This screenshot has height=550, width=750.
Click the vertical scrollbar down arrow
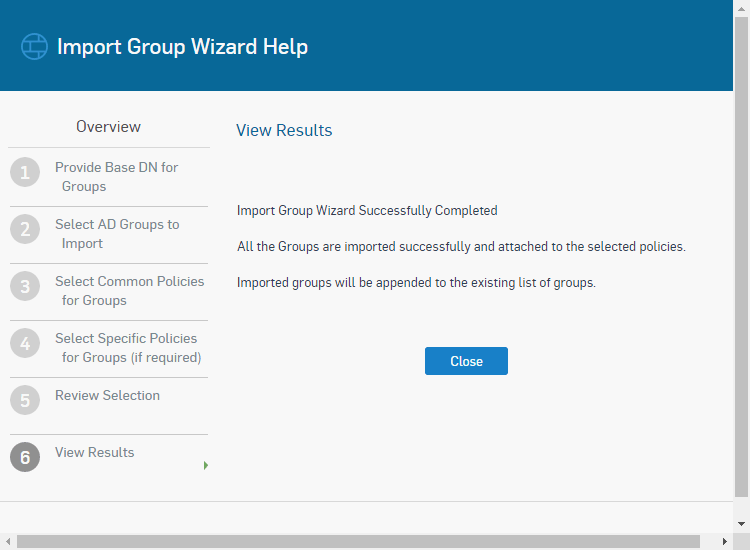pyautogui.click(x=741, y=524)
